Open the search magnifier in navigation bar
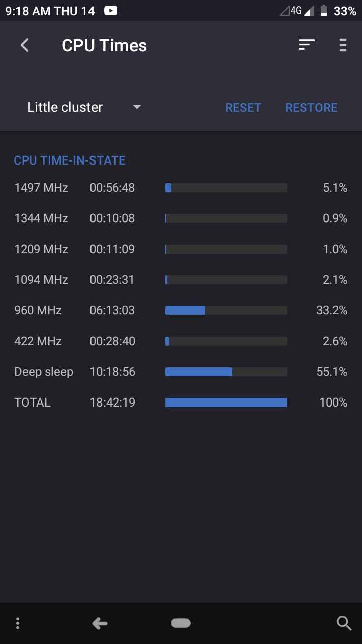Image resolution: width=362 pixels, height=644 pixels. [x=344, y=624]
